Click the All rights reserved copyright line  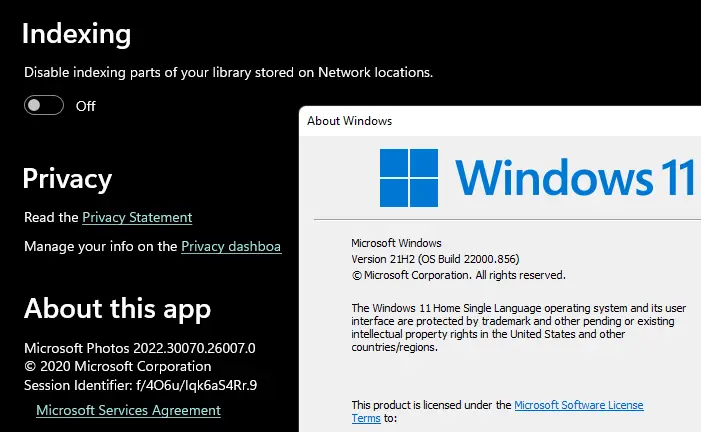point(459,275)
